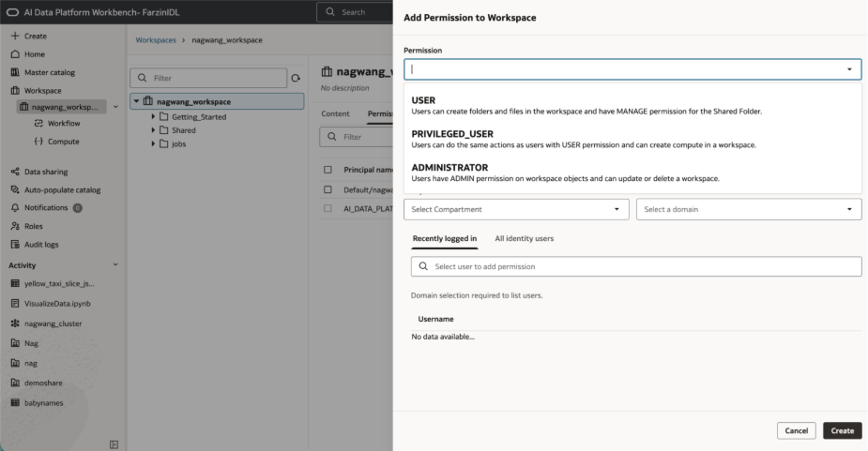This screenshot has height=451, width=868.
Task: Choose the USER permission option
Action: coord(632,105)
